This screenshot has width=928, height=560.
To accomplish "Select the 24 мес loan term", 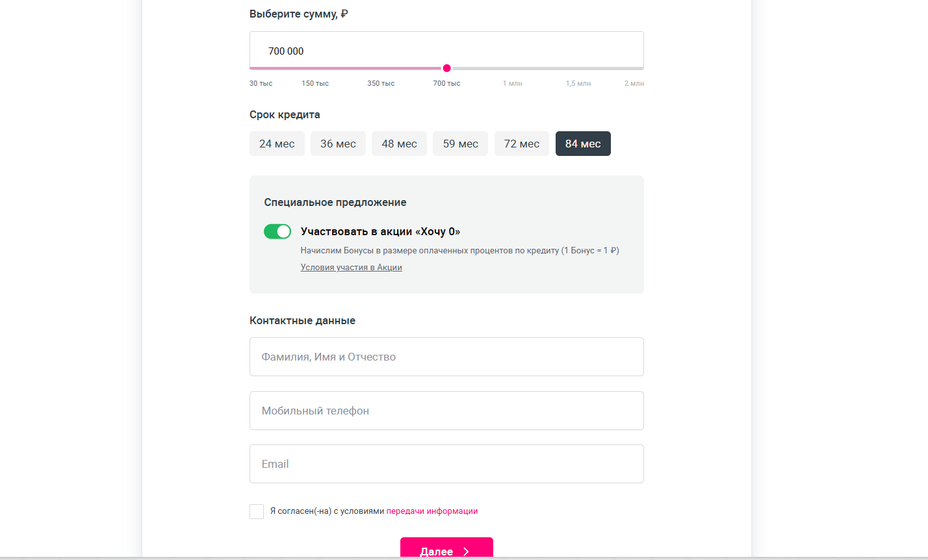I will click(x=277, y=144).
